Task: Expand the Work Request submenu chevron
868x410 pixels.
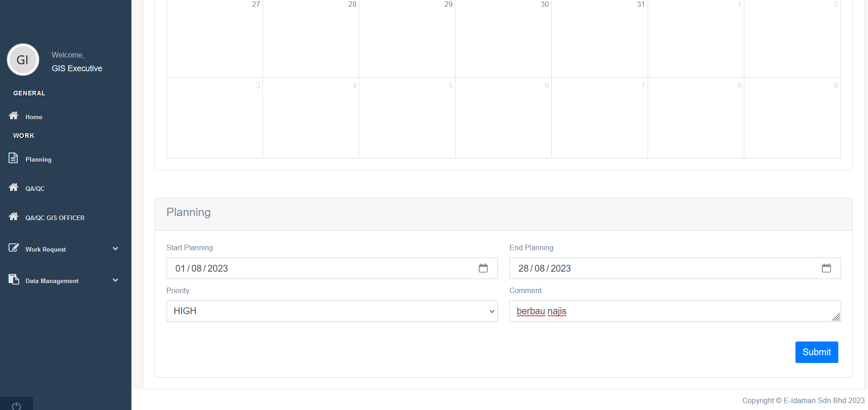Action: click(115, 249)
